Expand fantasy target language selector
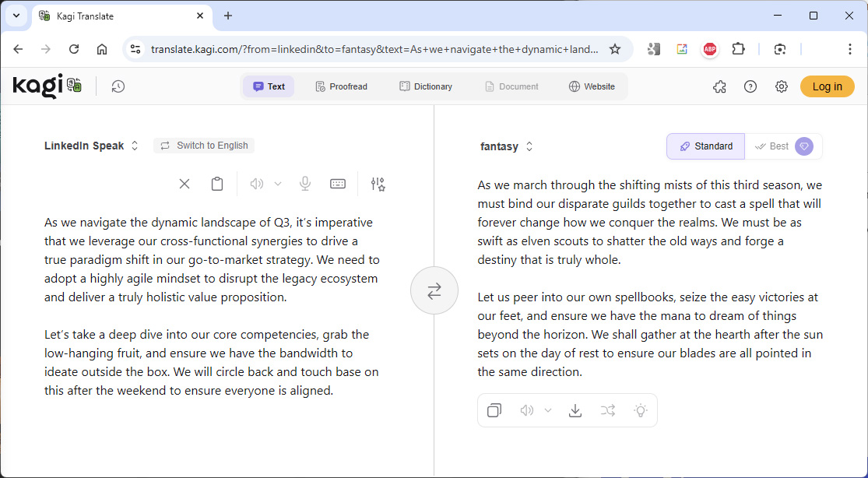The image size is (868, 478). tap(507, 146)
